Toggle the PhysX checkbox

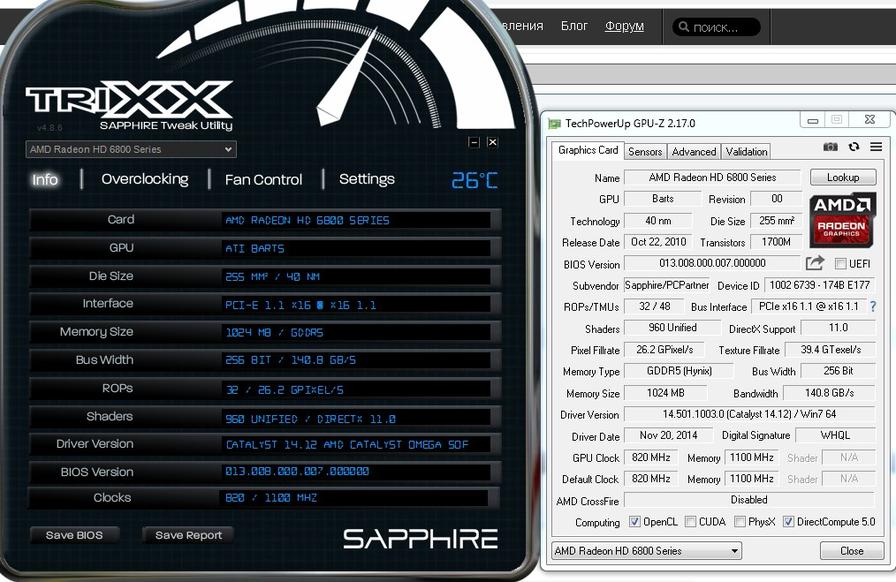coord(740,521)
